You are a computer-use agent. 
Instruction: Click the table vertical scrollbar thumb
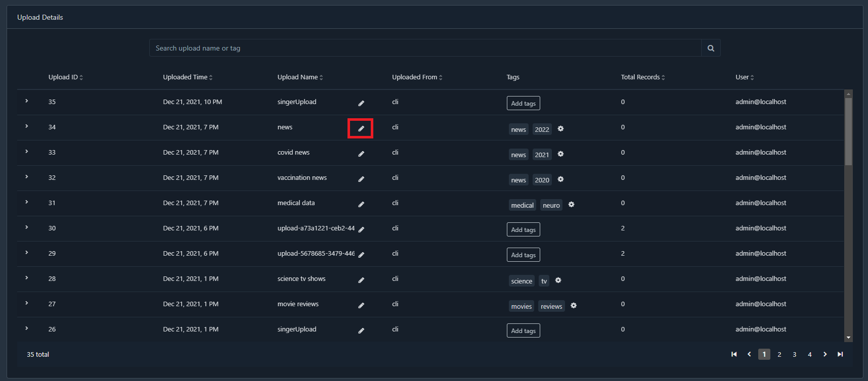click(848, 131)
